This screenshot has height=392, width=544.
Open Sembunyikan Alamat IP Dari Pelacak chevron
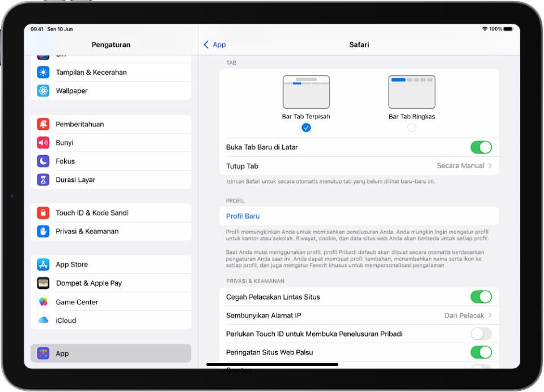[490, 316]
